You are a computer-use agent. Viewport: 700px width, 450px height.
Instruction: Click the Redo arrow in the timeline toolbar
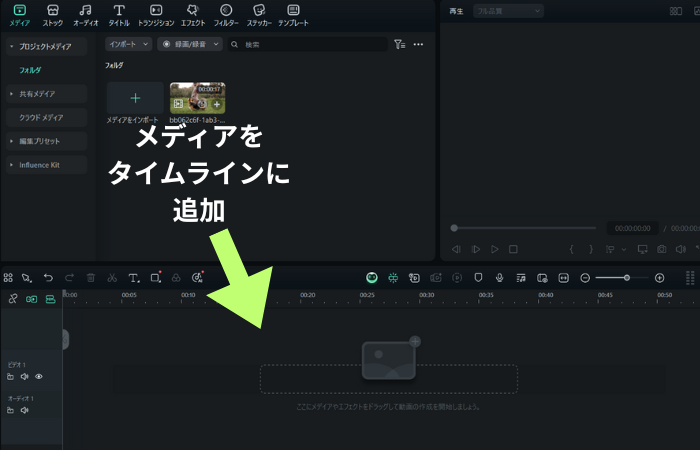coord(69,278)
